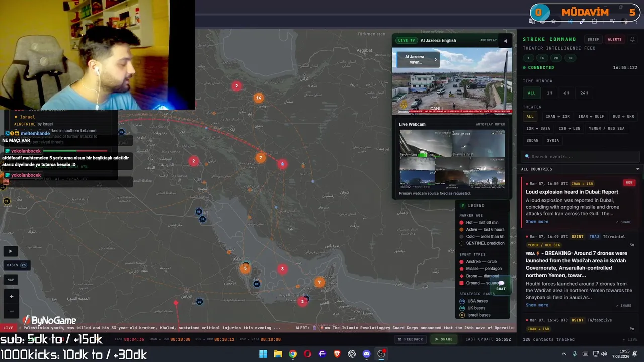The width and height of the screenshot is (644, 362).
Task: Filter theater ISR ⇔ LBN
Action: click(x=570, y=129)
